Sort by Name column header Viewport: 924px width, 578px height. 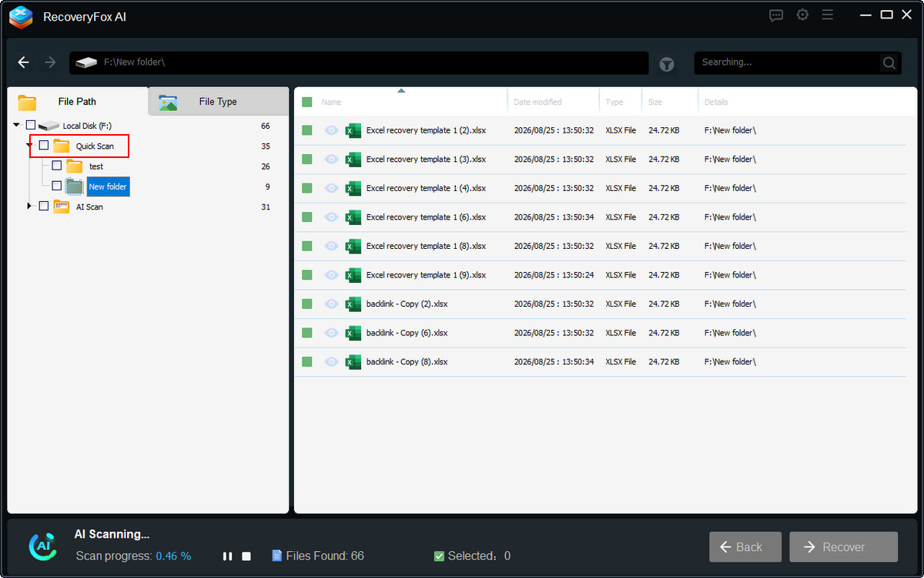(331, 102)
